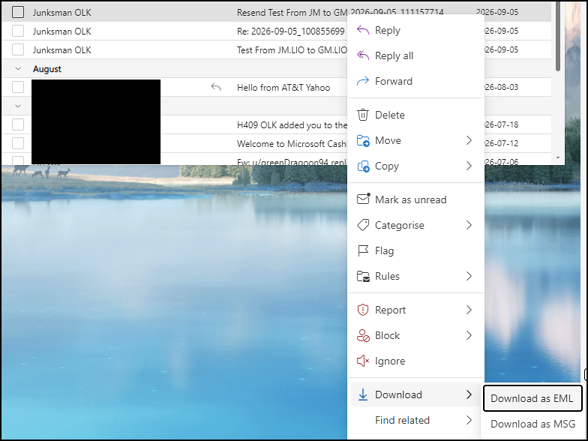Screen dimensions: 588x441
Task: Tick checkbox for Welcome to Microsoft Cash email
Action: pos(18,143)
